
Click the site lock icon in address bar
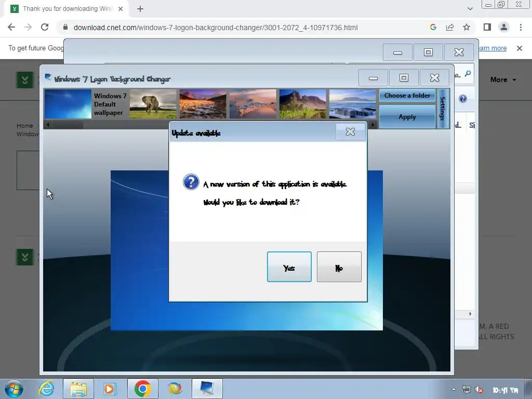(x=65, y=28)
